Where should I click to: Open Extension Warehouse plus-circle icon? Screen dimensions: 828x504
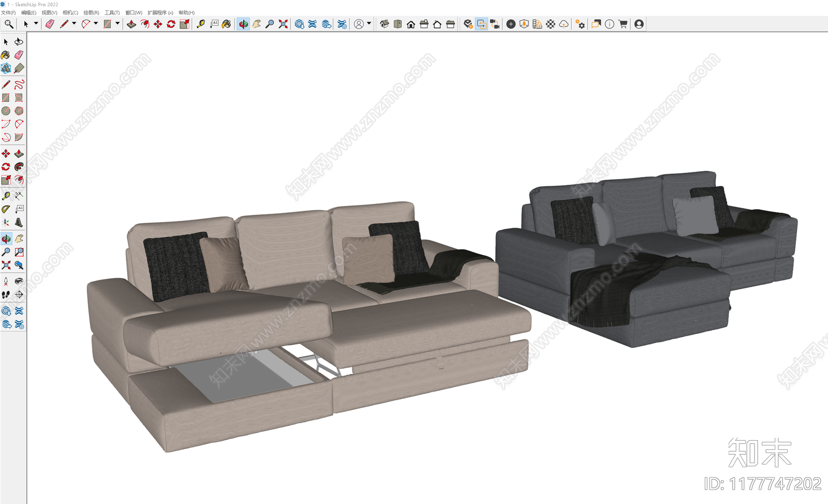click(x=511, y=24)
